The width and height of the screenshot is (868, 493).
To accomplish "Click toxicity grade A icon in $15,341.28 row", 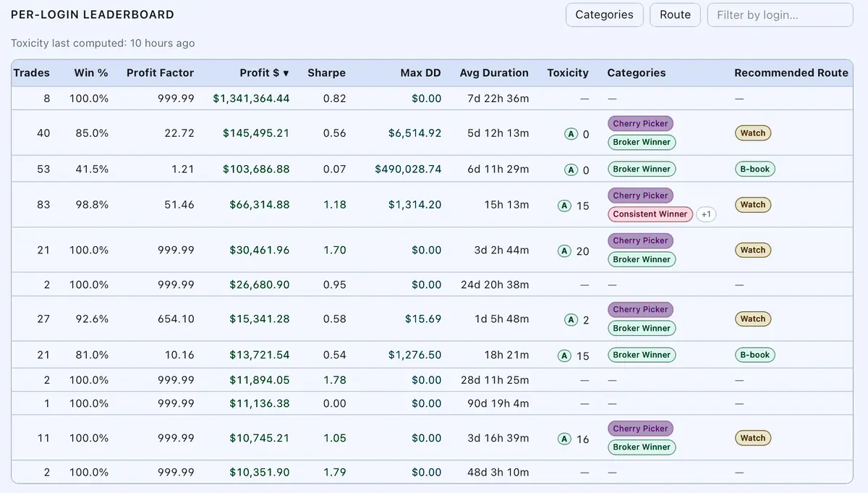I will (571, 319).
